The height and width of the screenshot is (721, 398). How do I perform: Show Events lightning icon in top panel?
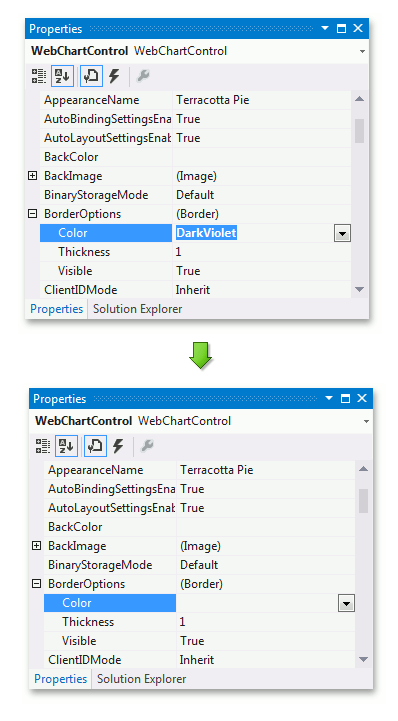pos(114,76)
